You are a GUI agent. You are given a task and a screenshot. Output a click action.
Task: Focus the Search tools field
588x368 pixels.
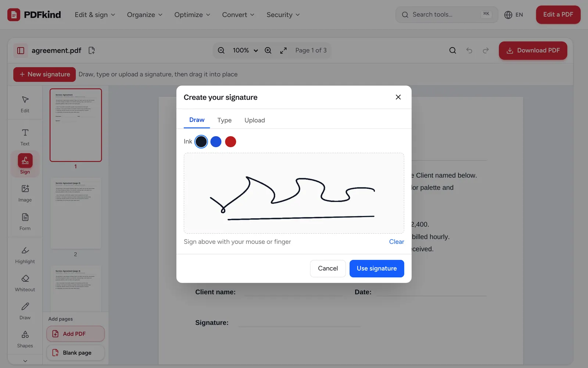tap(447, 15)
